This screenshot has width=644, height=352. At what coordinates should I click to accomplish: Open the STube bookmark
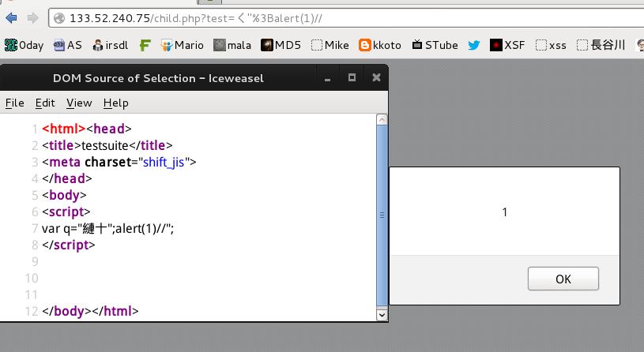[x=435, y=45]
